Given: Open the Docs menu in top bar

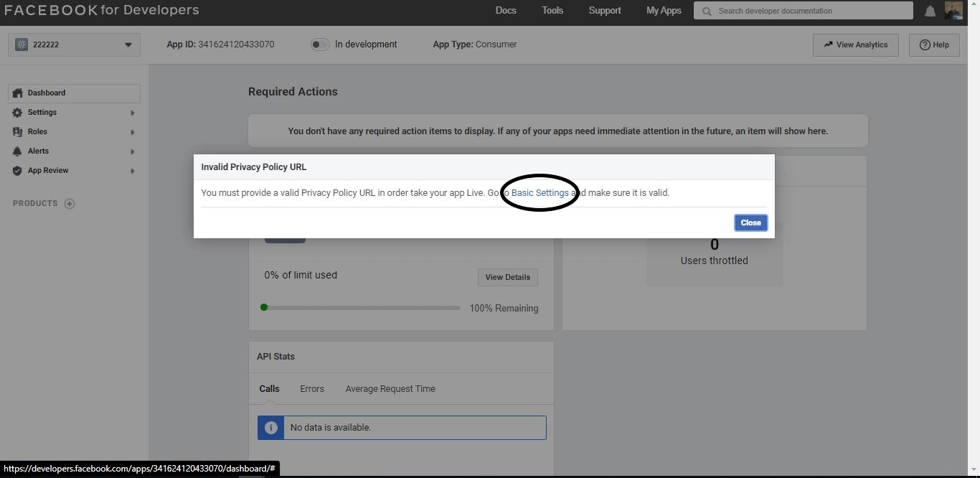Looking at the screenshot, I should click(x=506, y=11).
